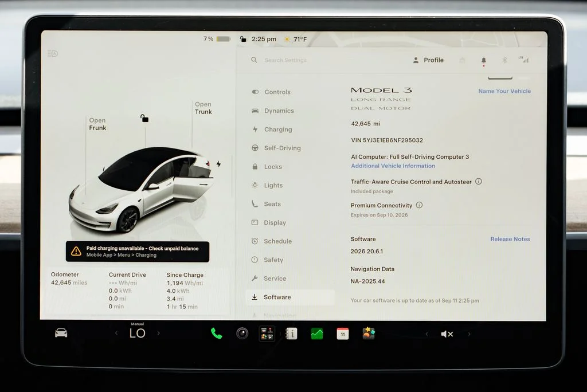Decrease volume with left arrow
The image size is (587, 392).
pyautogui.click(x=426, y=334)
